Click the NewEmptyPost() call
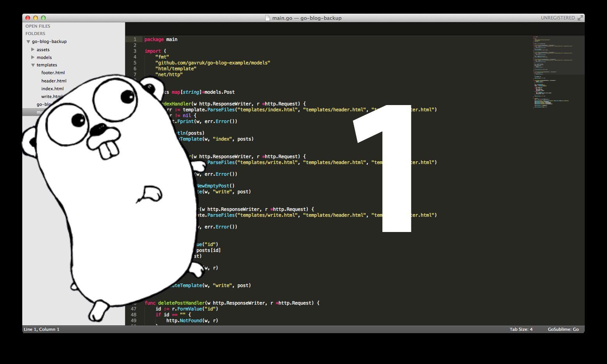This screenshot has width=607, height=364. coord(216,186)
